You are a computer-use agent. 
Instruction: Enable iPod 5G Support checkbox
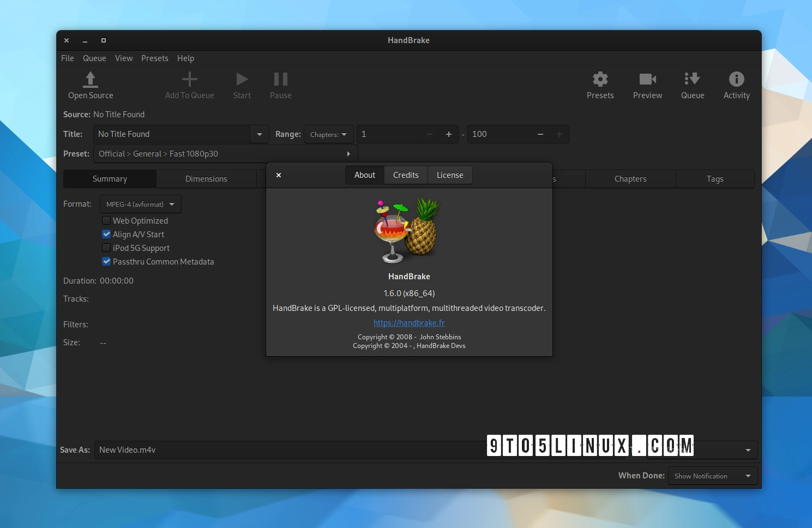[x=106, y=248]
